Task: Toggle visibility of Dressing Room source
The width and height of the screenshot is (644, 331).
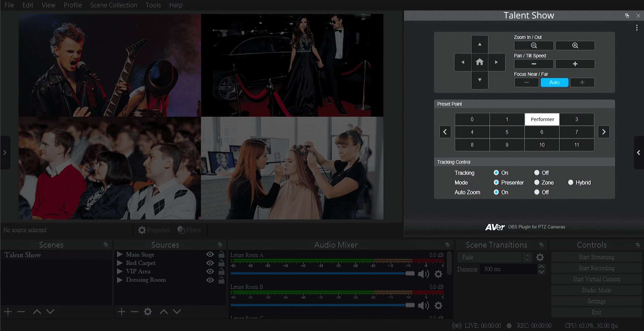Action: coord(210,280)
